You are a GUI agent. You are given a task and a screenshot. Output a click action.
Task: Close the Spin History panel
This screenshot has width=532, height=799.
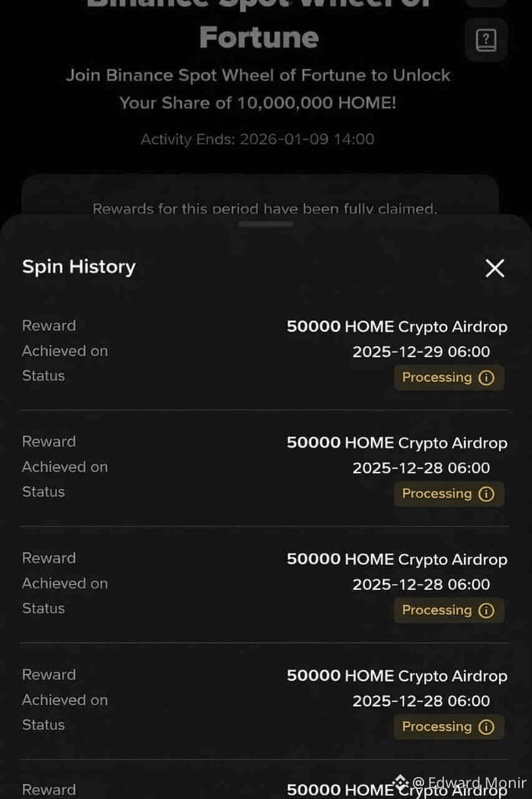pos(495,268)
